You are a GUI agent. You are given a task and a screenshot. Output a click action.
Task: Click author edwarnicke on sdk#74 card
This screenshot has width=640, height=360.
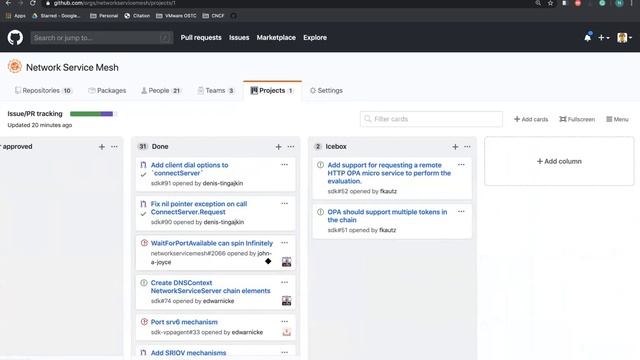(218, 301)
